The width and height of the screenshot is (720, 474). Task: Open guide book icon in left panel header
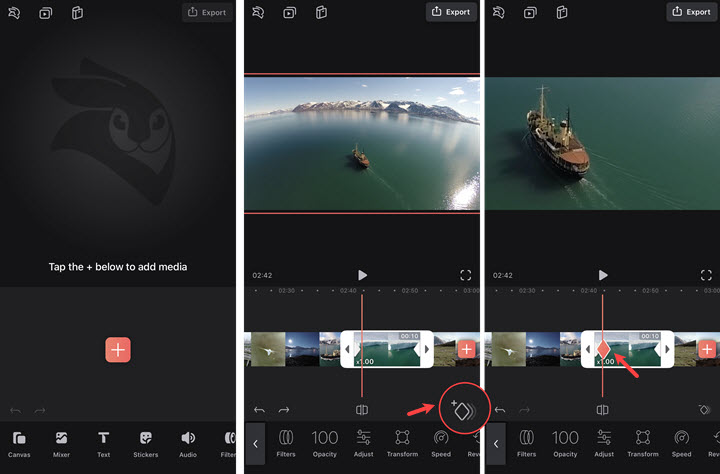click(77, 13)
